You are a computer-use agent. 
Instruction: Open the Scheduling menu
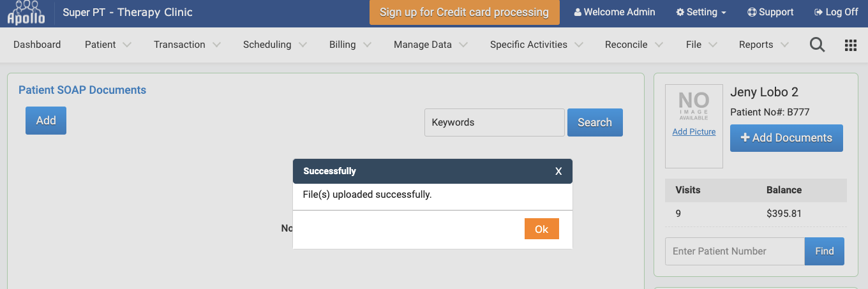click(x=274, y=45)
